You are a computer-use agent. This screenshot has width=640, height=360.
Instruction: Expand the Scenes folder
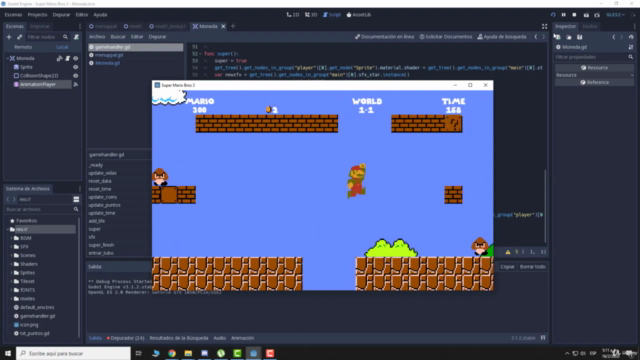(11, 255)
